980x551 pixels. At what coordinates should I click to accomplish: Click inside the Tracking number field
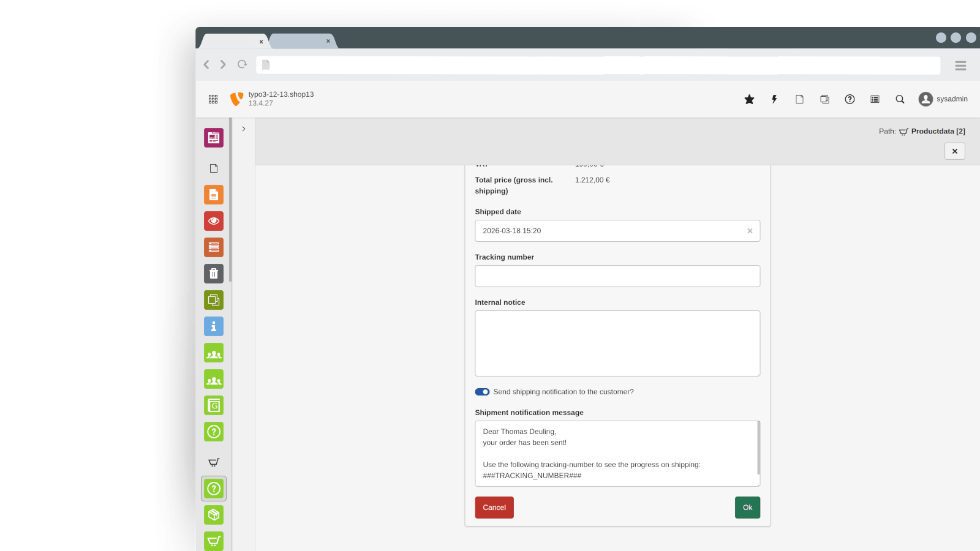tap(617, 276)
